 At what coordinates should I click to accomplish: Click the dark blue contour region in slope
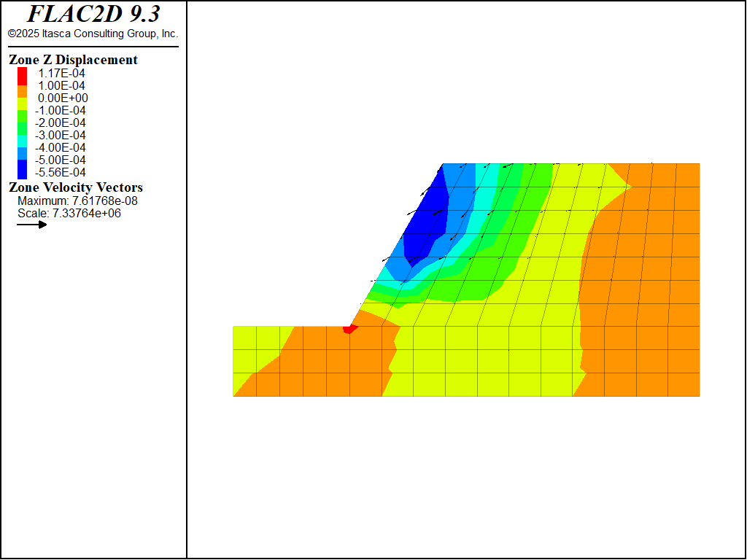429,219
